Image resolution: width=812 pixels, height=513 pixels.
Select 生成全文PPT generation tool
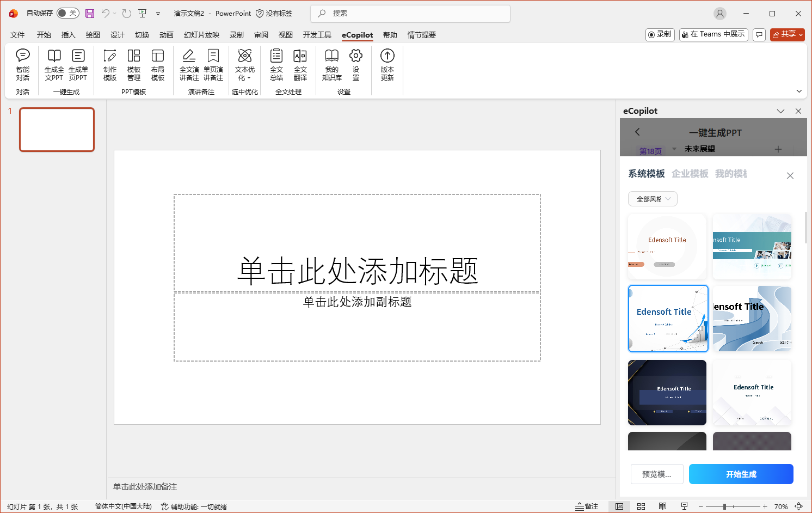(x=53, y=65)
